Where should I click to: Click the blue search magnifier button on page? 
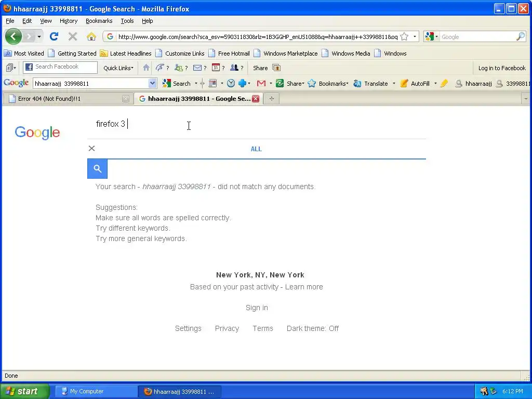point(97,169)
